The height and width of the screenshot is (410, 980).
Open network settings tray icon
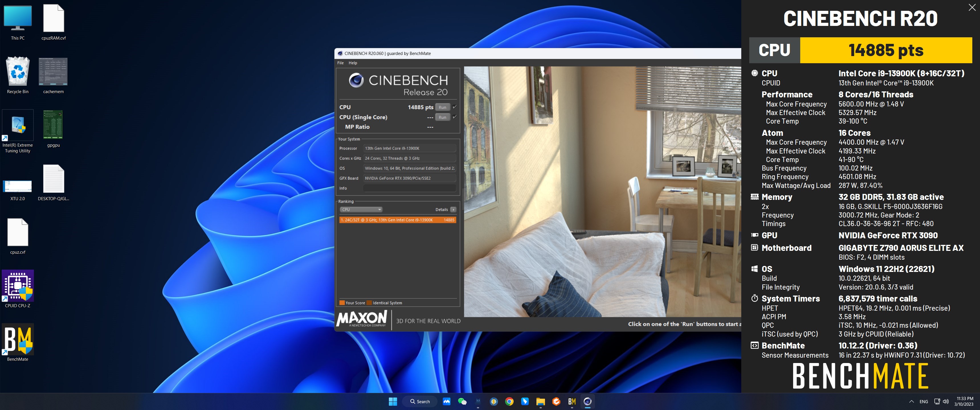coord(937,401)
